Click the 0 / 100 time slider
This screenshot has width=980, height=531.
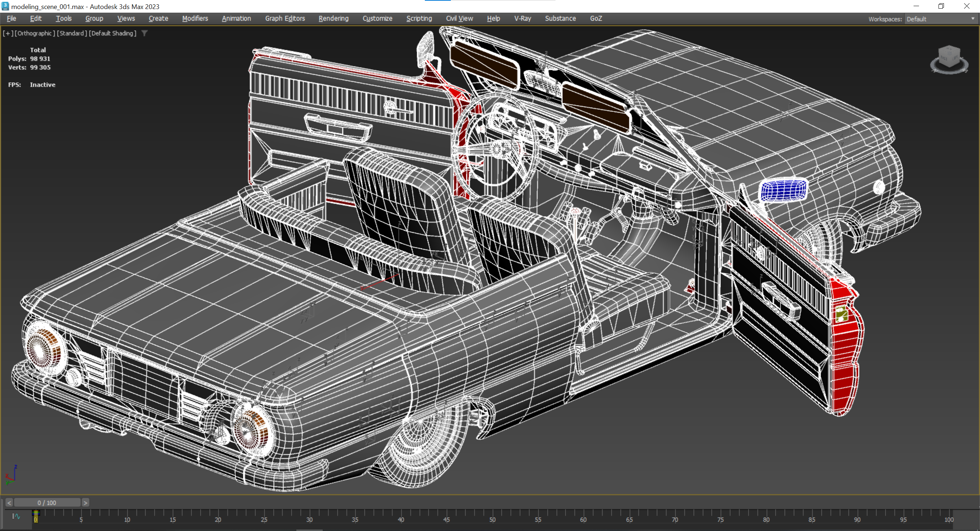47,502
